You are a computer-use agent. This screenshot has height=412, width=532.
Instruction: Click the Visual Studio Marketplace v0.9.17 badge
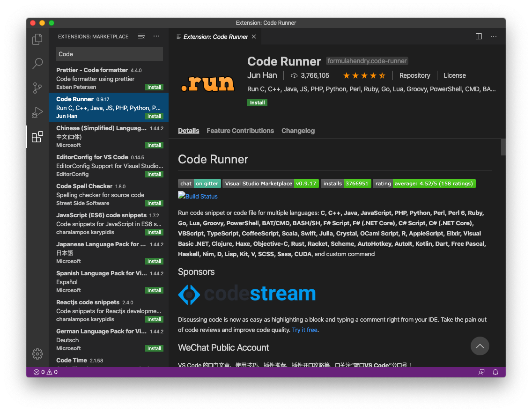coord(271,184)
